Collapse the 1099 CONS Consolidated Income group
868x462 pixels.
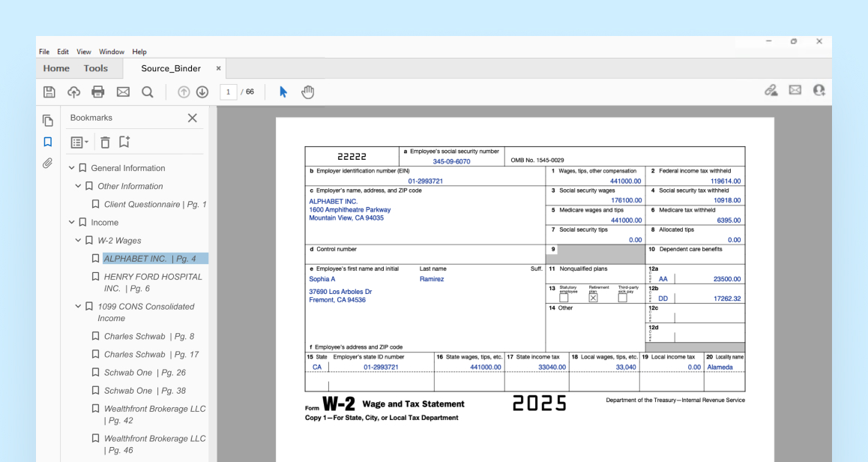tap(78, 306)
